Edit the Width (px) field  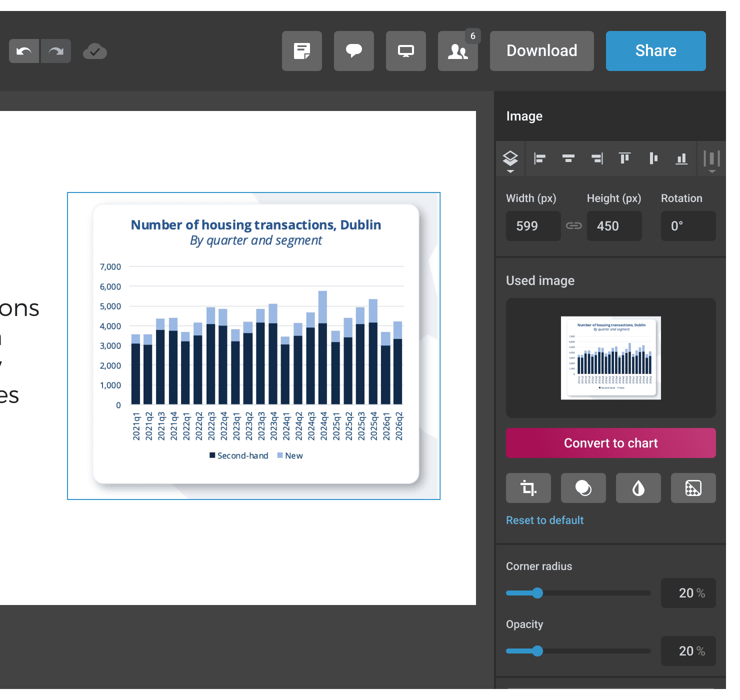533,226
